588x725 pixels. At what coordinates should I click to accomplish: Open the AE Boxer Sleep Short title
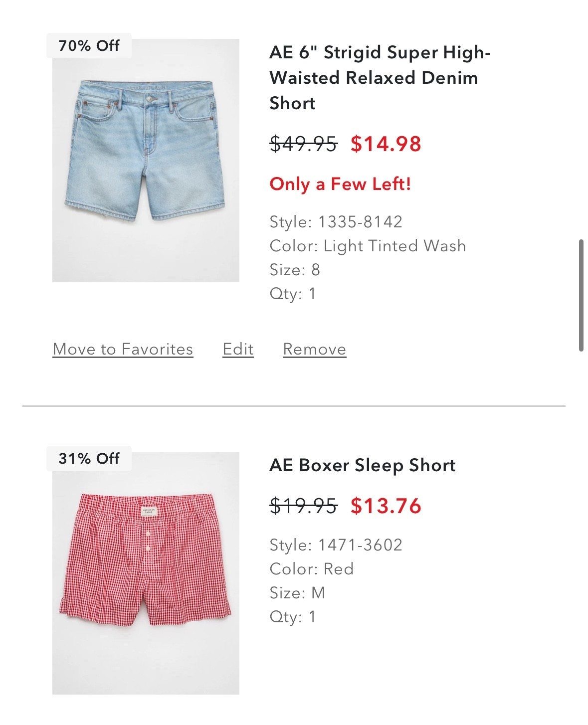click(x=362, y=465)
